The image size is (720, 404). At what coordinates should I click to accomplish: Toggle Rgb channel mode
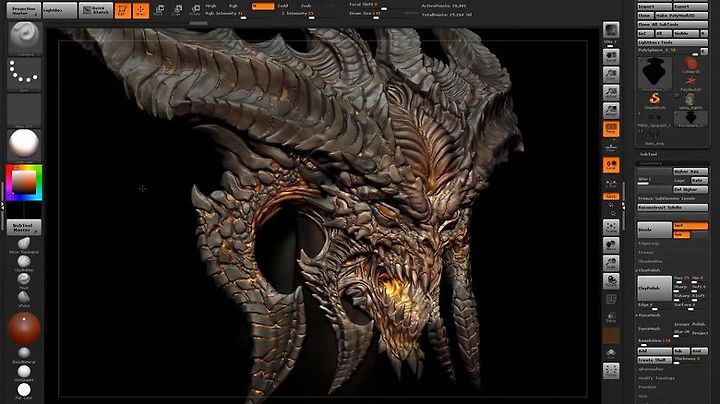(233, 6)
